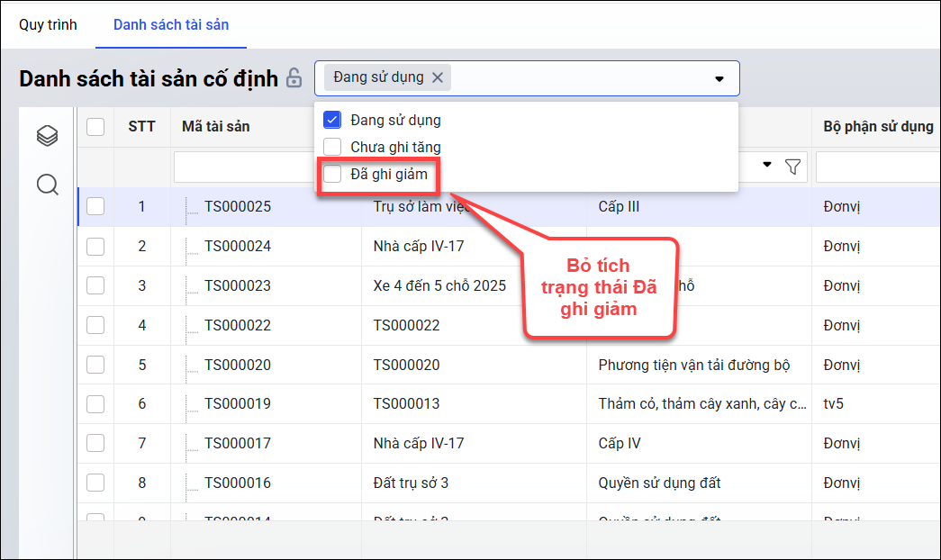Click the 'tv5' department cell
The height and width of the screenshot is (560, 941).
pyautogui.click(x=834, y=404)
